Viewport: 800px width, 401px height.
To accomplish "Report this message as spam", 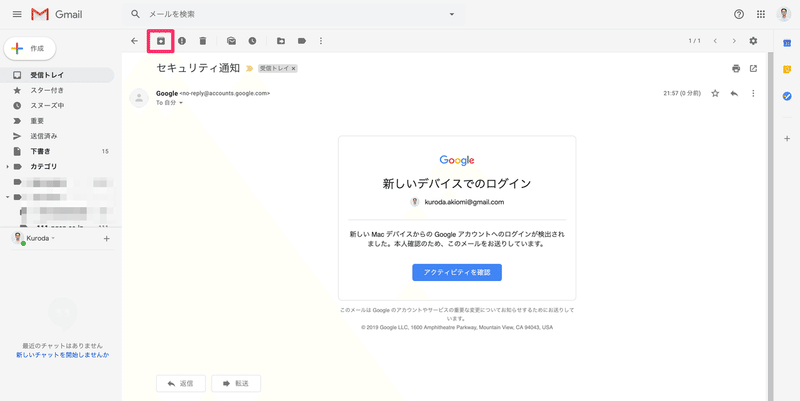I will [182, 41].
